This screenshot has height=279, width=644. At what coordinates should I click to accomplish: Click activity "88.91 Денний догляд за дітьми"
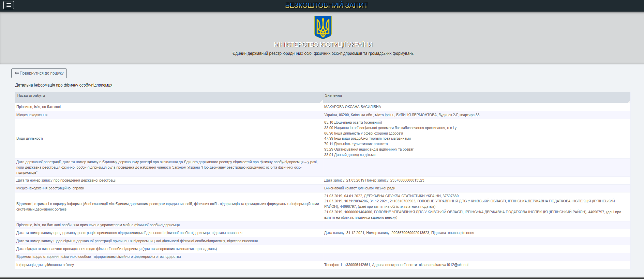coord(349,155)
